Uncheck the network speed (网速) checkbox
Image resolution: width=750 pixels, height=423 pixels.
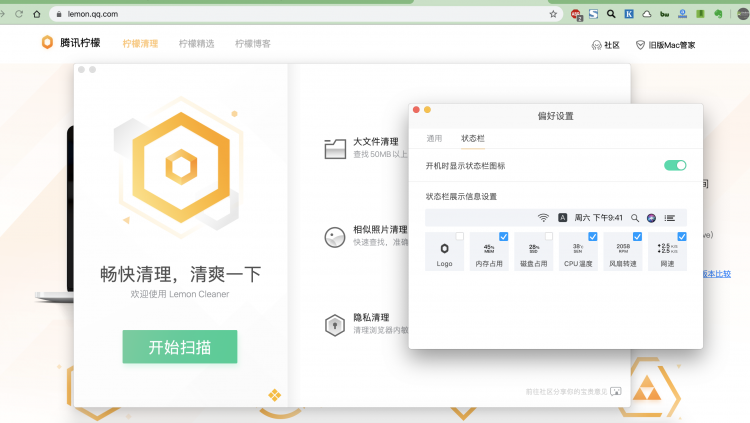coord(682,236)
